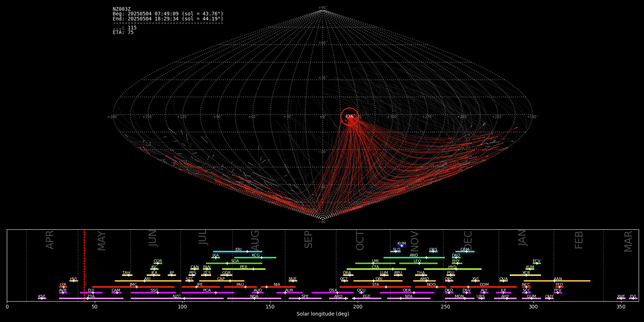Select the GEM shower label
644x322 pixels.
[x=465, y=250]
